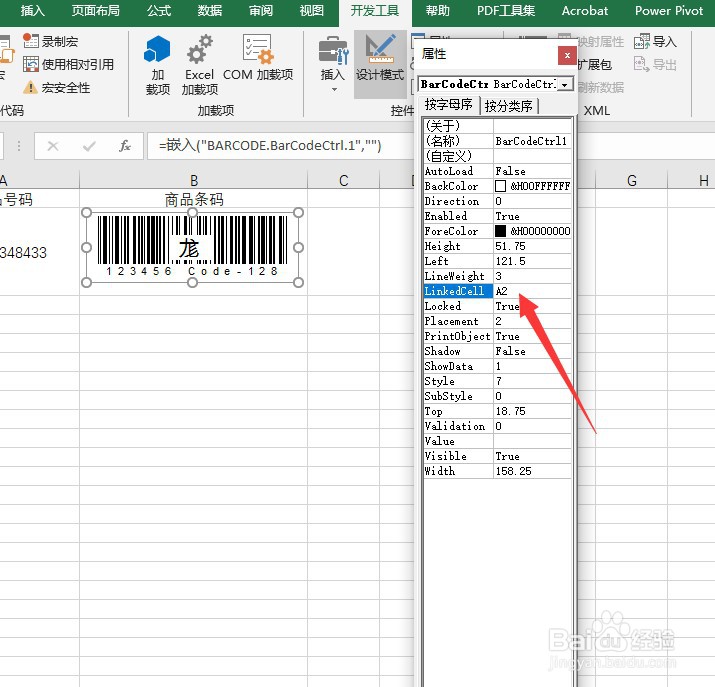Viewport: 715px width, 687px height.
Task: Open the Power Pivot ribbon tab
Action: 669,10
